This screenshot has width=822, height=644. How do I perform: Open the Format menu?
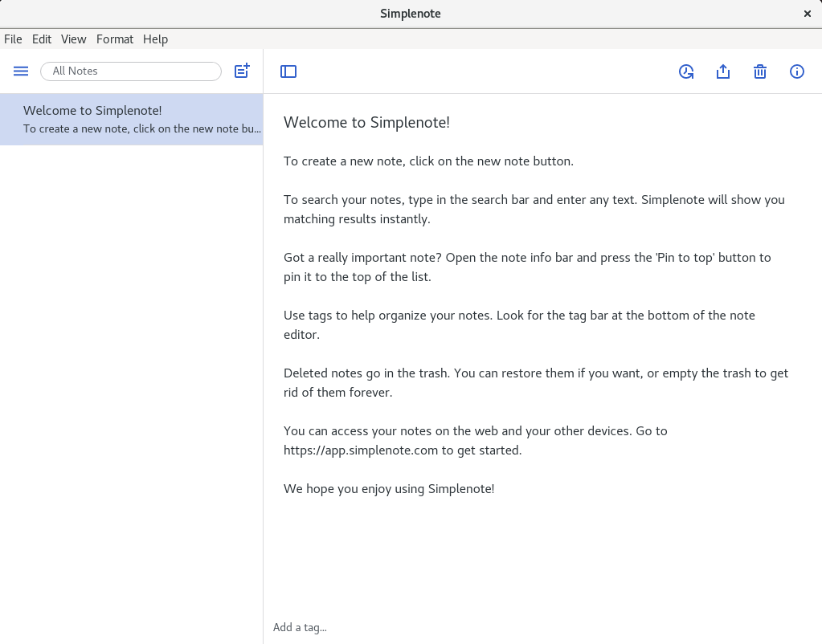click(115, 39)
